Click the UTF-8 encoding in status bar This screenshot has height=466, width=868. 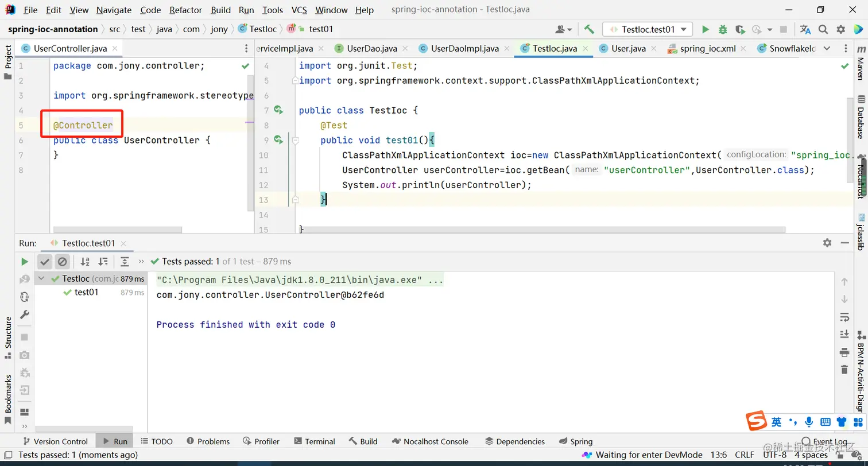[775, 455]
